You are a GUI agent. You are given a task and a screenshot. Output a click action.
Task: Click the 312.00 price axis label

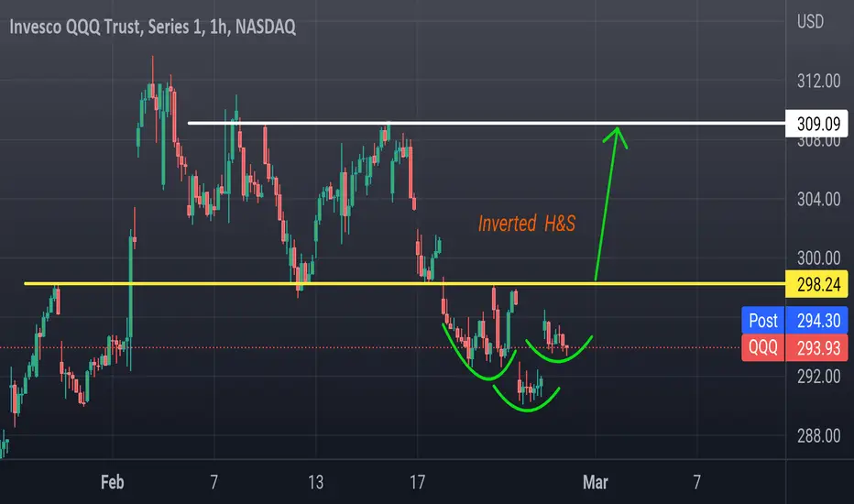click(x=818, y=82)
